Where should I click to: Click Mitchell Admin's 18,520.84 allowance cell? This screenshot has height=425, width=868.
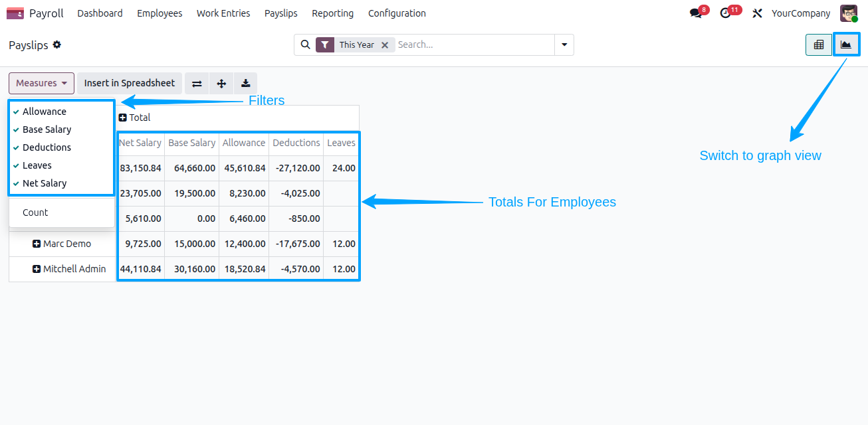pos(244,269)
